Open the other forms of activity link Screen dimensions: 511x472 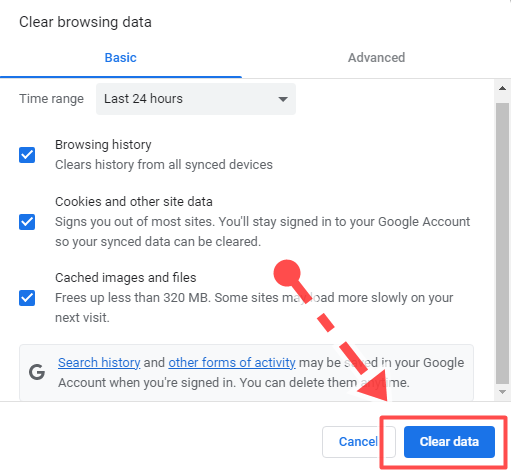point(232,363)
